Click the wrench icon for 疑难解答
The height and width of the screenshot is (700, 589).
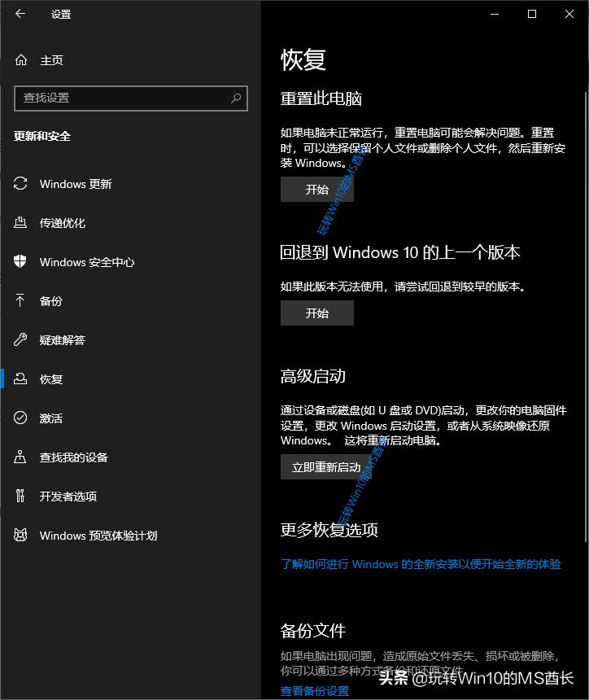click(20, 339)
